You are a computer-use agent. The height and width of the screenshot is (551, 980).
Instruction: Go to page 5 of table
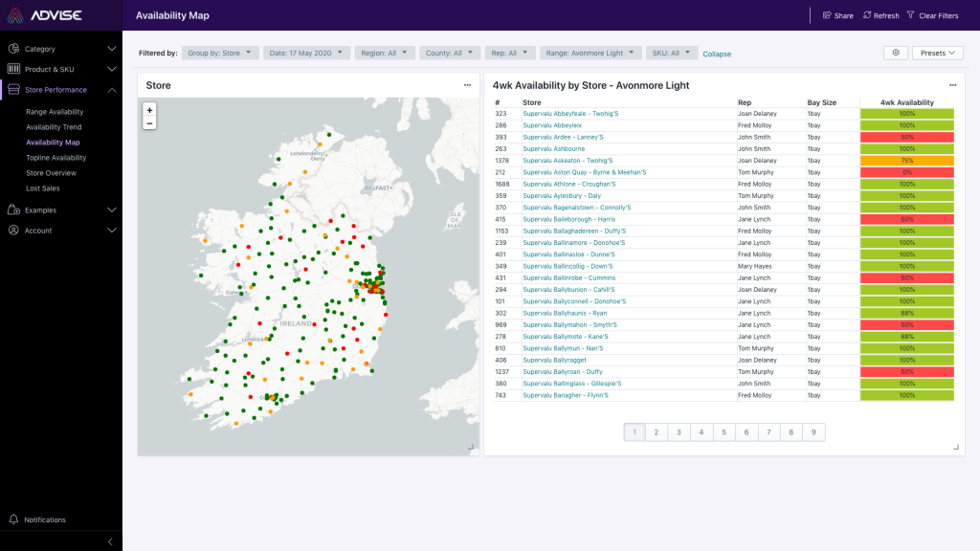(724, 432)
